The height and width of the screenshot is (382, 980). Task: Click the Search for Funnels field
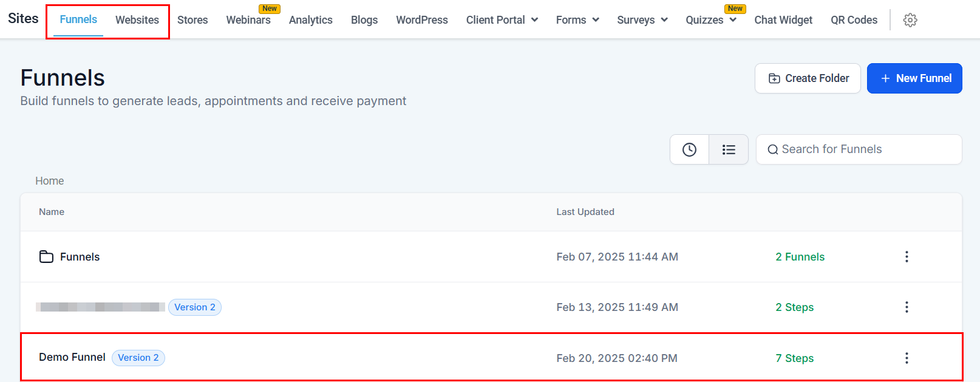[859, 149]
